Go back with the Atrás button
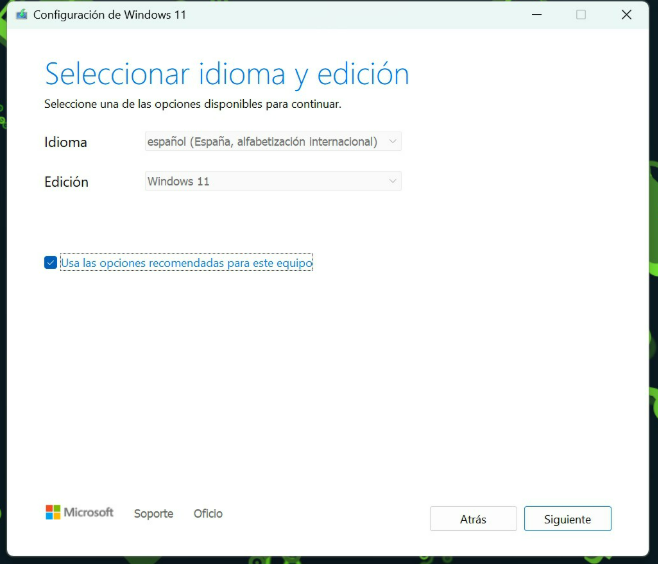The image size is (658, 564). 473,519
